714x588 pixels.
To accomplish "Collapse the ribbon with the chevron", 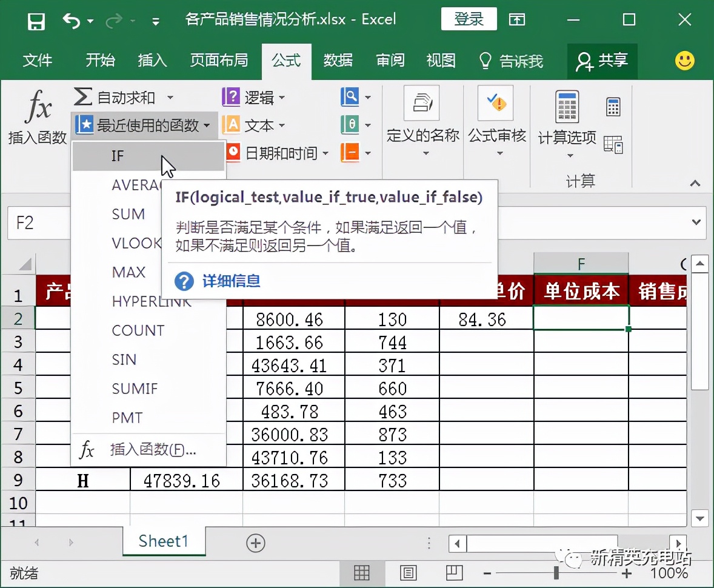I will point(696,183).
